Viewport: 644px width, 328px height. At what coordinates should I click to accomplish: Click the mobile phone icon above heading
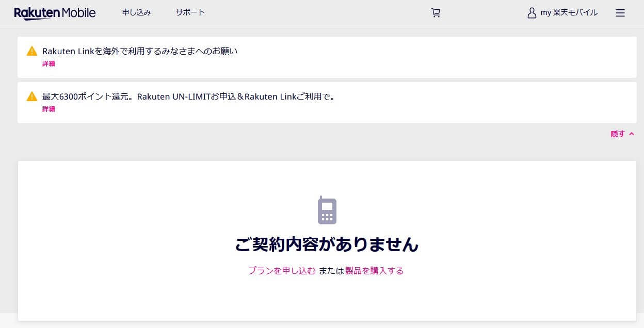click(x=327, y=210)
